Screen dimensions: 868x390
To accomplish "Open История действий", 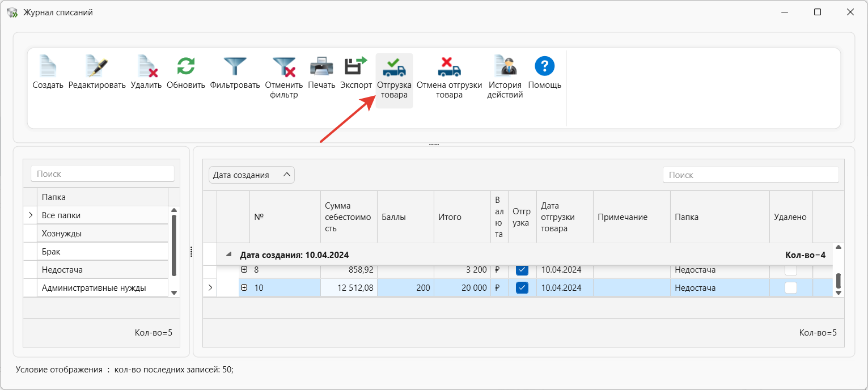I will pyautogui.click(x=505, y=66).
